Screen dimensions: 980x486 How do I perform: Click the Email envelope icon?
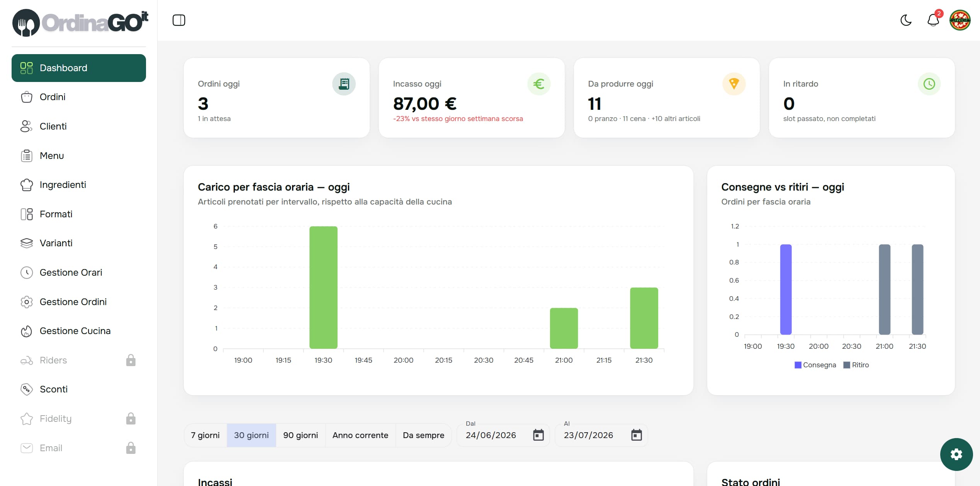tap(27, 448)
